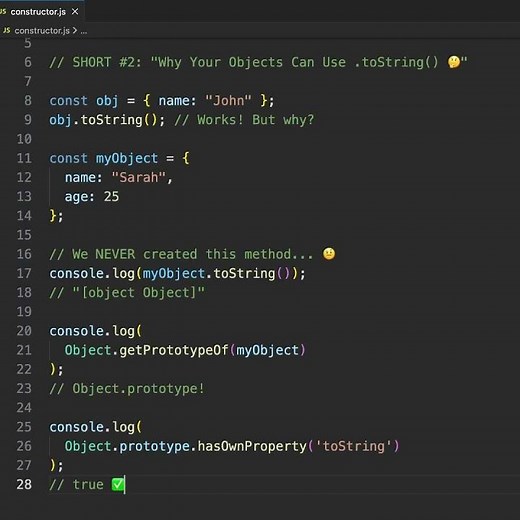Image resolution: width=520 pixels, height=520 pixels.
Task: Click the JS file icon in the tab
Action: (3, 11)
